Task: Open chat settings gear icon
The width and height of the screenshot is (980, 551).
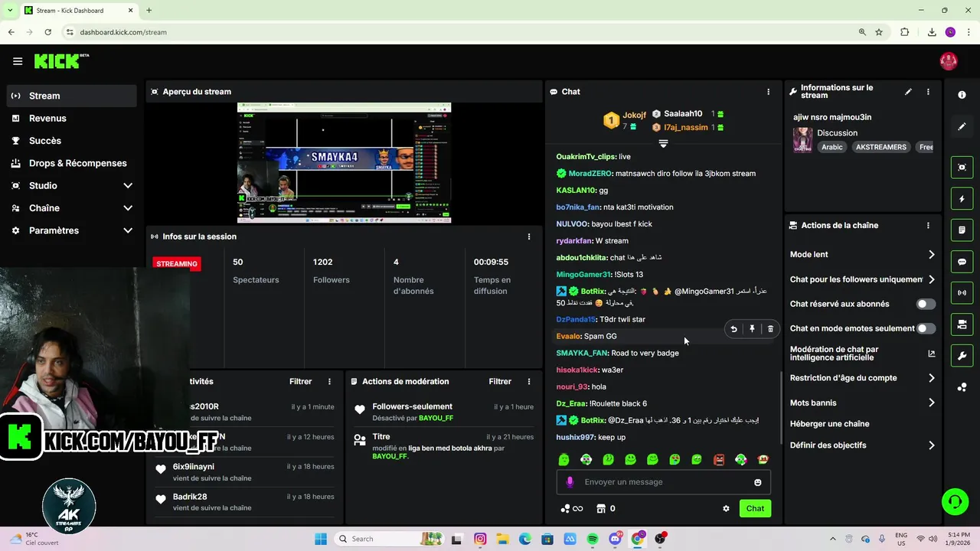Action: click(x=726, y=508)
